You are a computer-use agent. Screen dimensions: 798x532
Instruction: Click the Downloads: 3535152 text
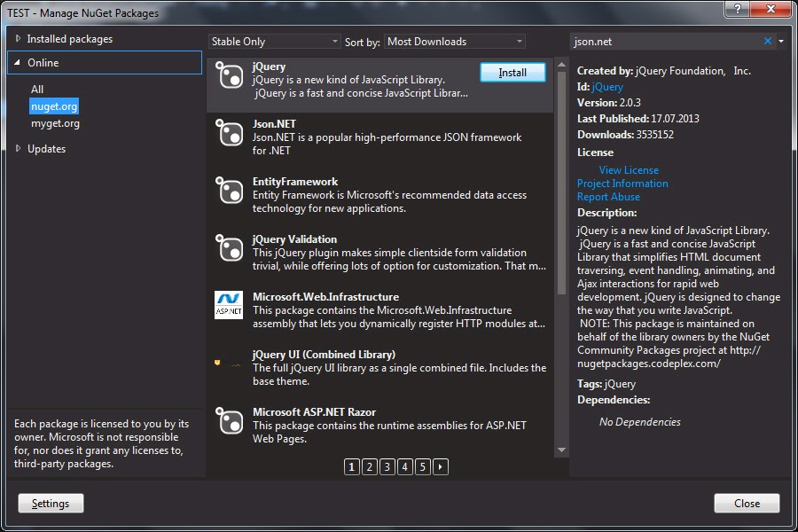[625, 135]
